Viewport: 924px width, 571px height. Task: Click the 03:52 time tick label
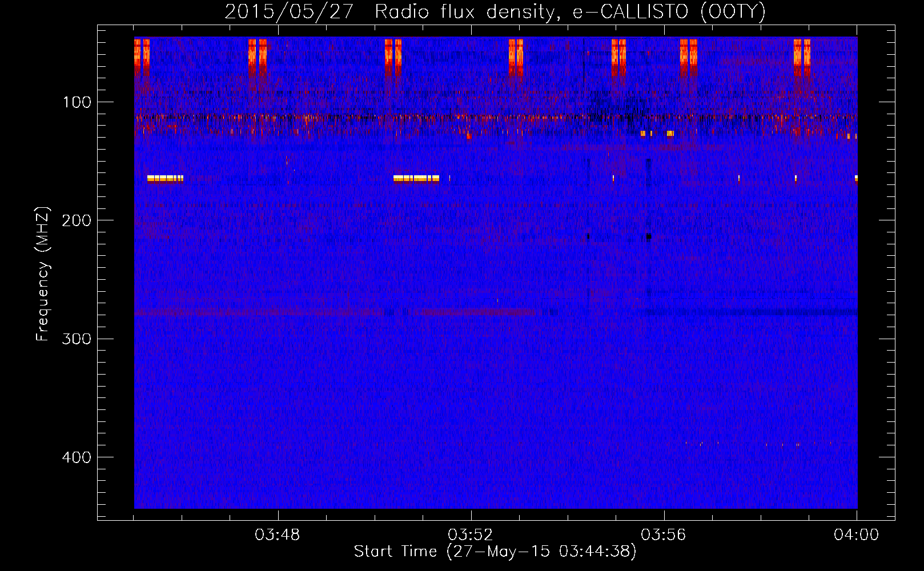click(471, 535)
